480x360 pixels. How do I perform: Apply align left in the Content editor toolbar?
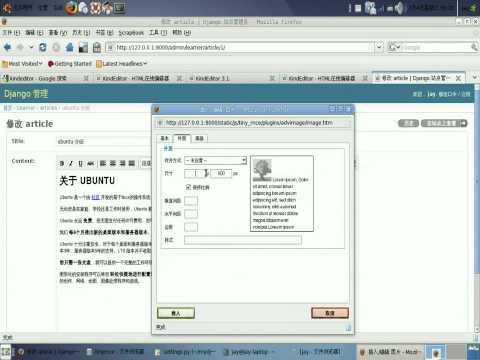(x=103, y=163)
